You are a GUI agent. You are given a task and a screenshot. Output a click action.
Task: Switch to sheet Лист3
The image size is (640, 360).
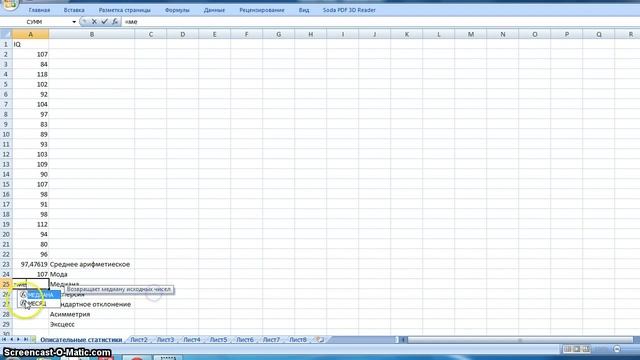pos(165,340)
